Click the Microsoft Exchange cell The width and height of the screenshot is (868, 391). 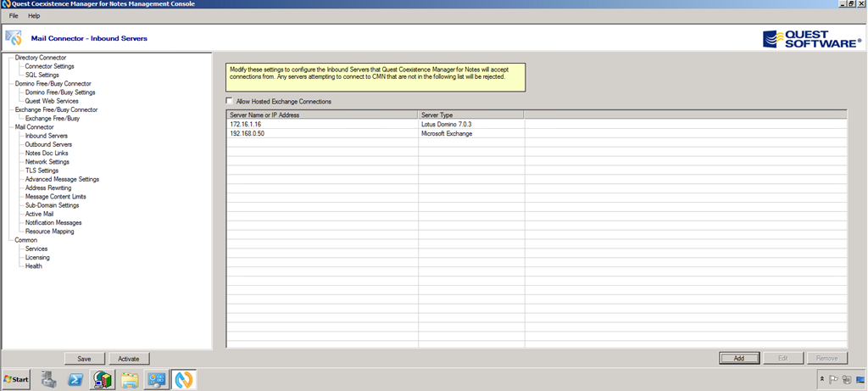(471, 133)
